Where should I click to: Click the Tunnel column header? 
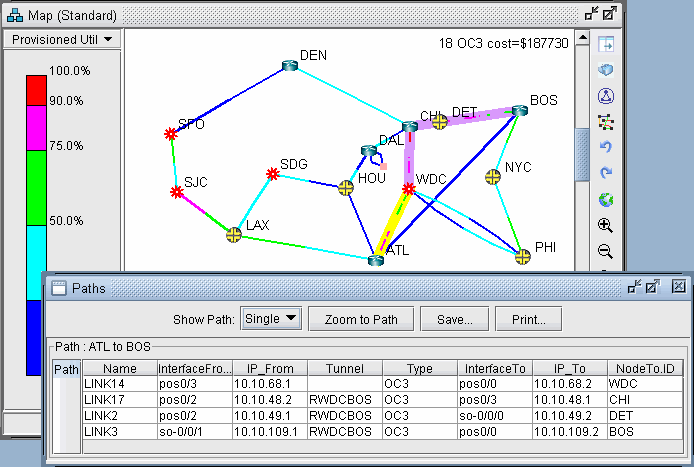345,368
